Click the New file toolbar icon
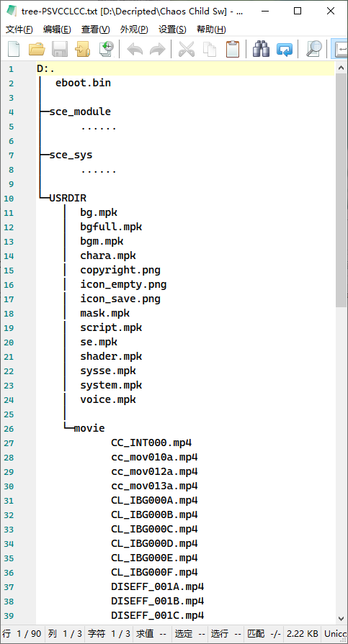Screen dimensions: 348x644 [14, 49]
